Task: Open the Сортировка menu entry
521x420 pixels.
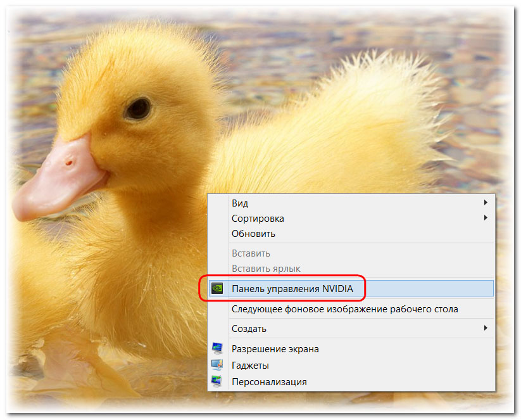Action: (351, 219)
